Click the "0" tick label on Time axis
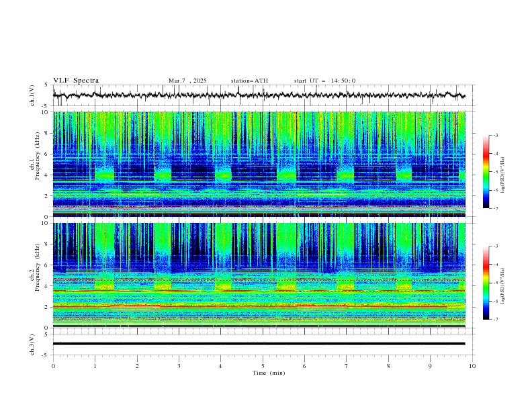Viewport: 532px width, 411px height. pos(53,366)
